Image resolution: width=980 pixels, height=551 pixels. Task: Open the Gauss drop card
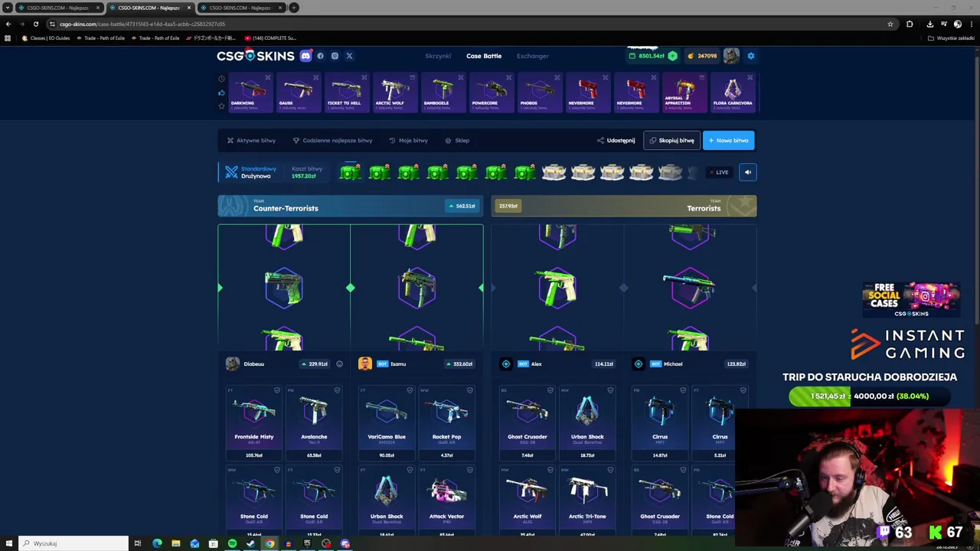click(x=298, y=93)
